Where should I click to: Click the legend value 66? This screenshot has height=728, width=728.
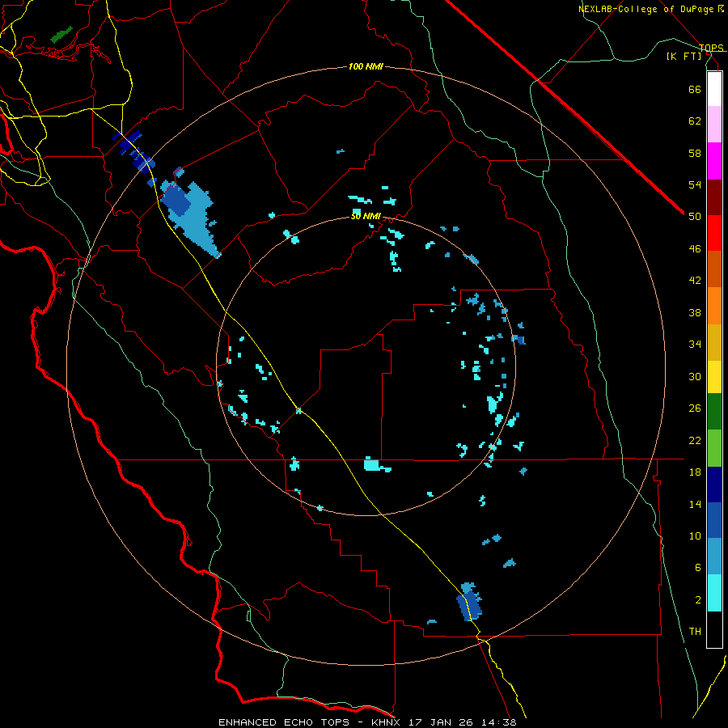pos(695,89)
